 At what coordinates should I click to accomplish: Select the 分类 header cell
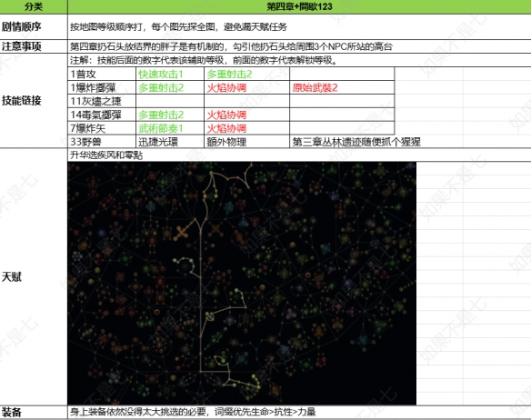click(x=34, y=6)
